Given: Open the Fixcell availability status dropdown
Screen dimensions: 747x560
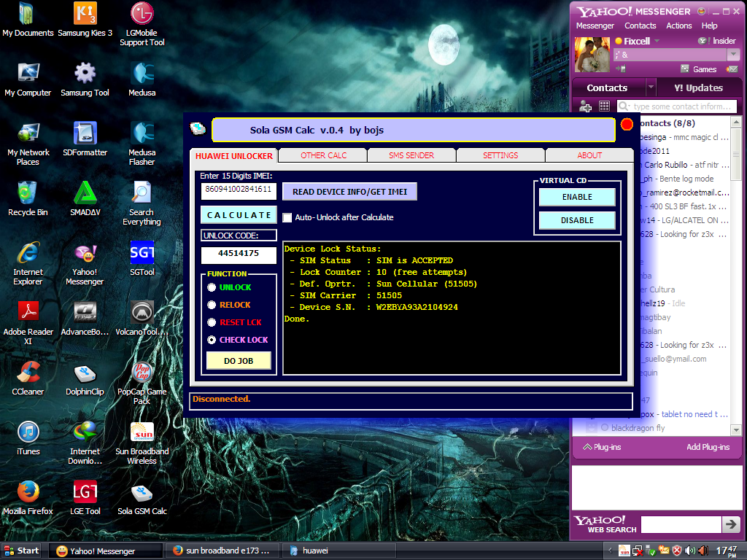Looking at the screenshot, I should 657,42.
